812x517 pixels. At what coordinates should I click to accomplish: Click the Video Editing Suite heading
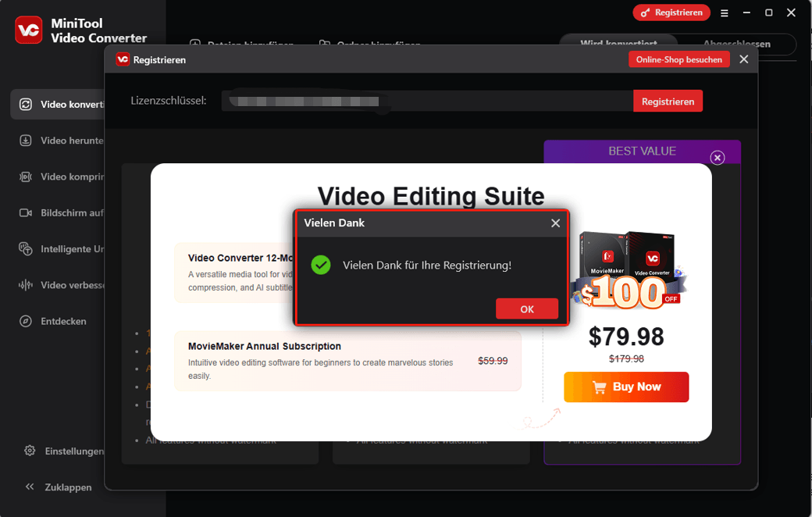[x=431, y=196]
